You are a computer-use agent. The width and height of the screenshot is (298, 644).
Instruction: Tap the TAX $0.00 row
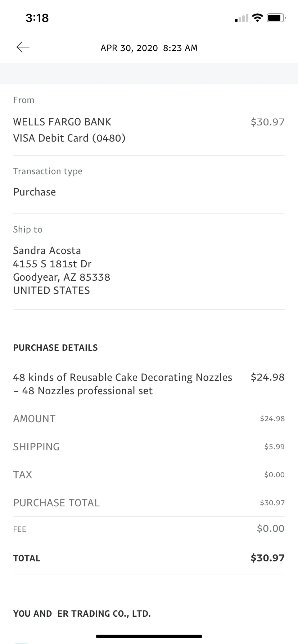point(149,475)
